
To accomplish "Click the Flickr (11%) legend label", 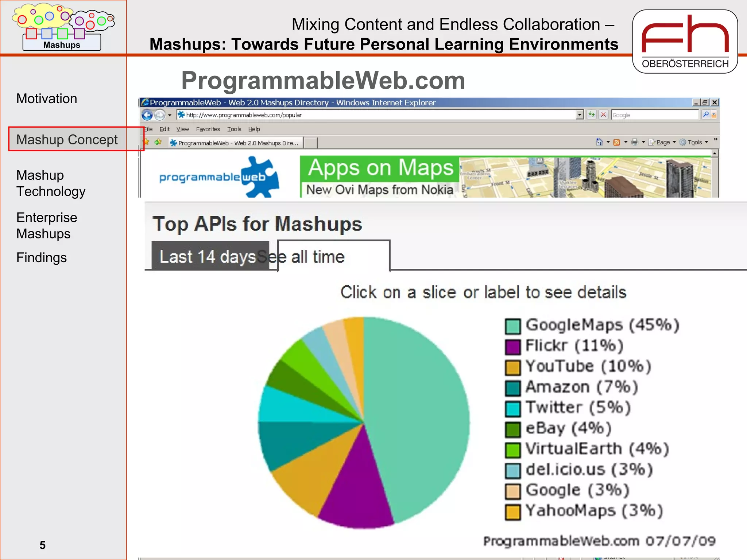I will pos(574,345).
